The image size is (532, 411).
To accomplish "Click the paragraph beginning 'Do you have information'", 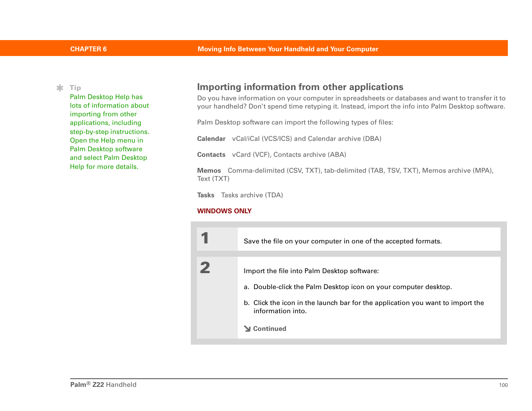I will (x=352, y=103).
